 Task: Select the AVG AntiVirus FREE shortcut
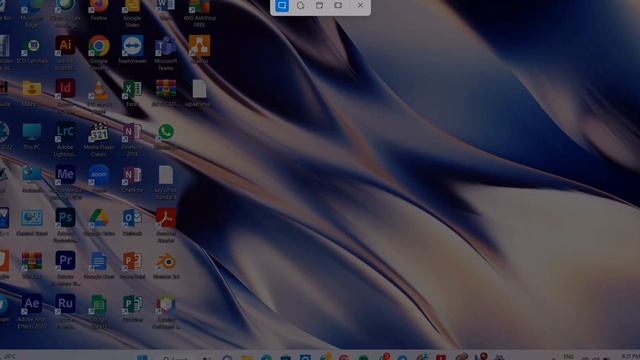click(x=199, y=13)
